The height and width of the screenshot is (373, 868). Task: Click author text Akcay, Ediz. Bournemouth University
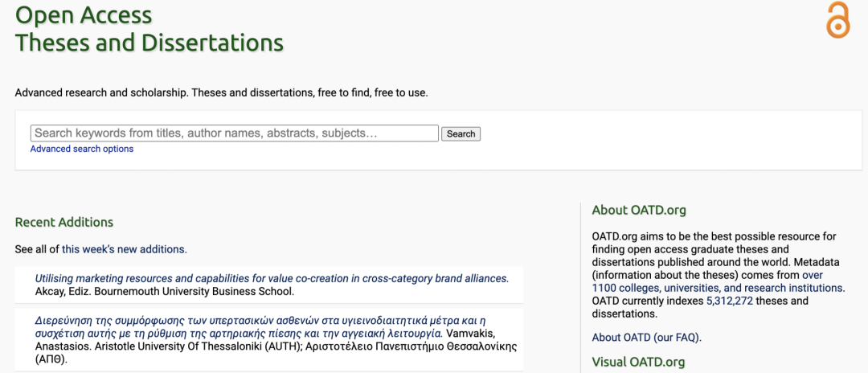point(165,291)
